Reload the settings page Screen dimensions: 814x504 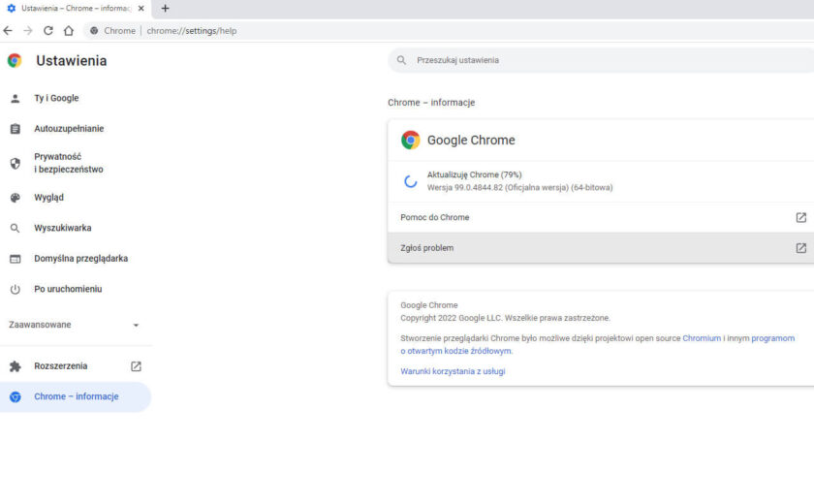[x=48, y=31]
